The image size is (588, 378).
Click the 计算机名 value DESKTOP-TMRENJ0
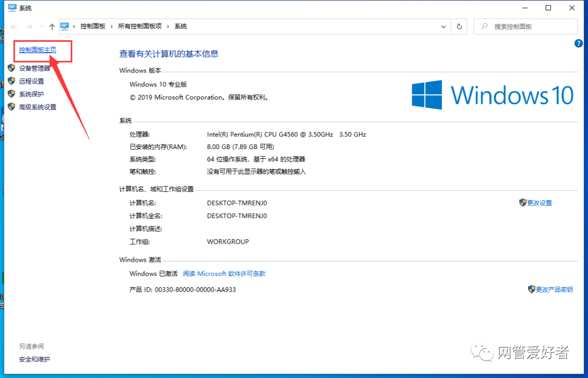point(237,203)
